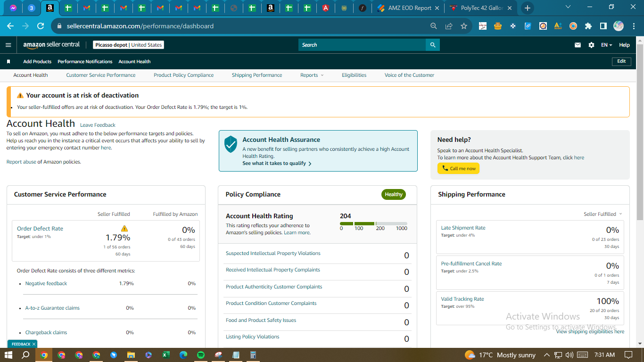Click the search magnifier button in Seller Central
This screenshot has width=644, height=362.
coord(433,45)
